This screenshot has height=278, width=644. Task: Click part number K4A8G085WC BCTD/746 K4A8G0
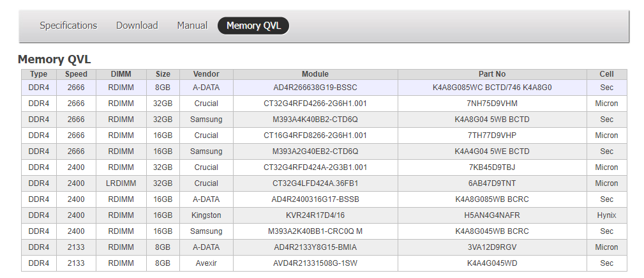[492, 88]
